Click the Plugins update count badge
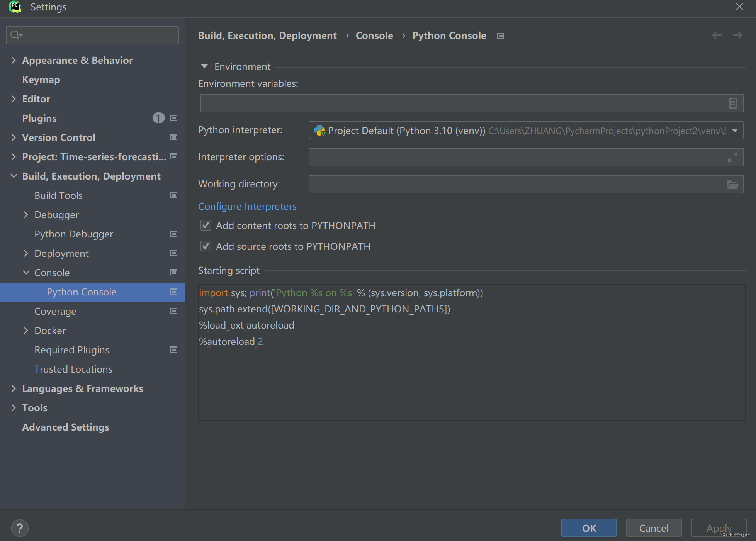 click(158, 118)
